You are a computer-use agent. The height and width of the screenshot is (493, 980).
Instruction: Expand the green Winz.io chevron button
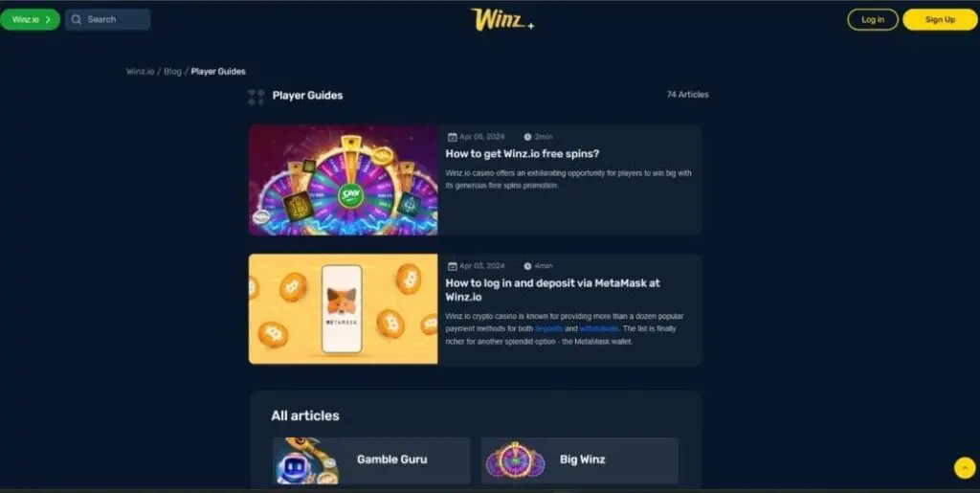(30, 19)
